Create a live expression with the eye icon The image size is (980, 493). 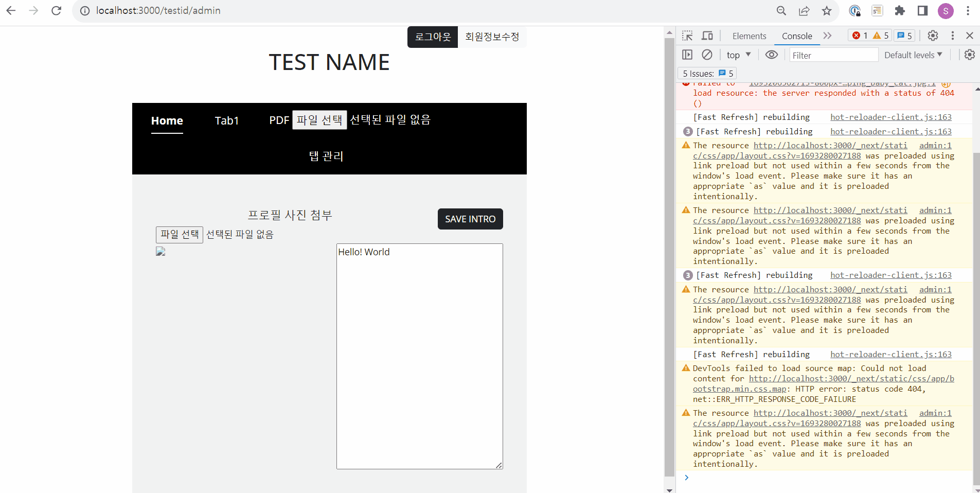click(772, 55)
